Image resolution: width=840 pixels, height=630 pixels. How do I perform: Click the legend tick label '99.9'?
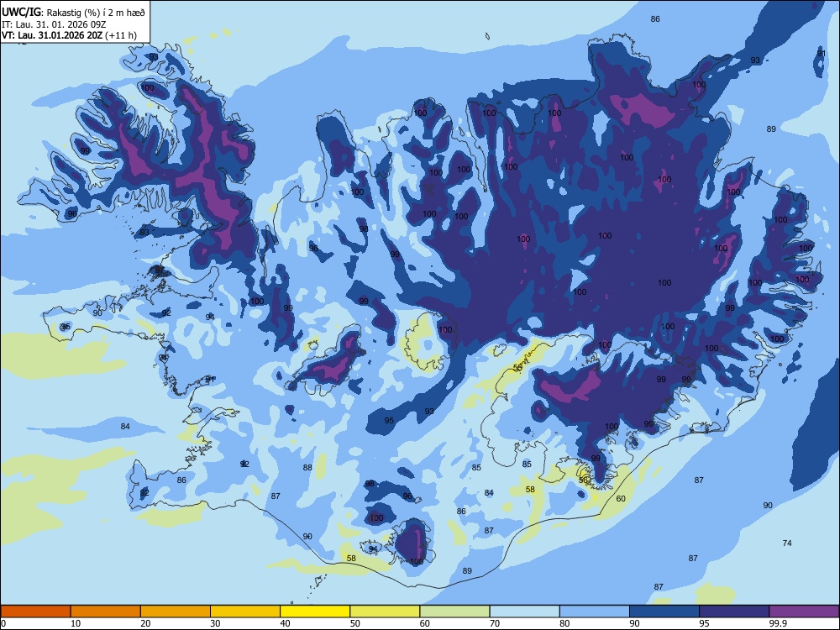point(777,623)
